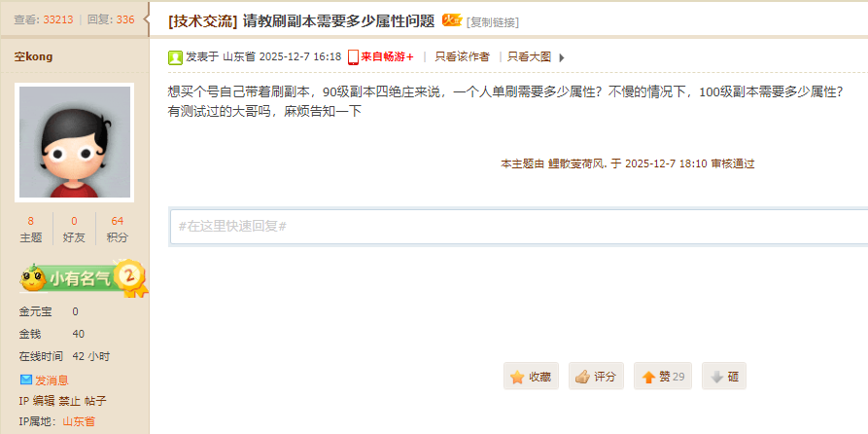Image resolution: width=868 pixels, height=434 pixels.
Task: Open the [技术交流] category tag
Action: tap(203, 21)
